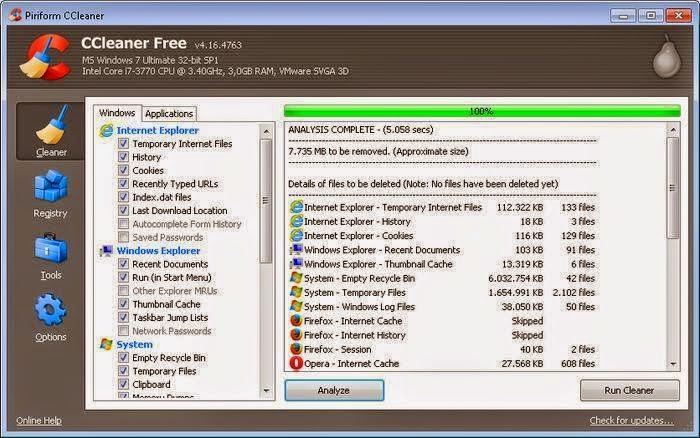Click the Internet Explorer category icon
The image size is (700, 438).
[106, 130]
